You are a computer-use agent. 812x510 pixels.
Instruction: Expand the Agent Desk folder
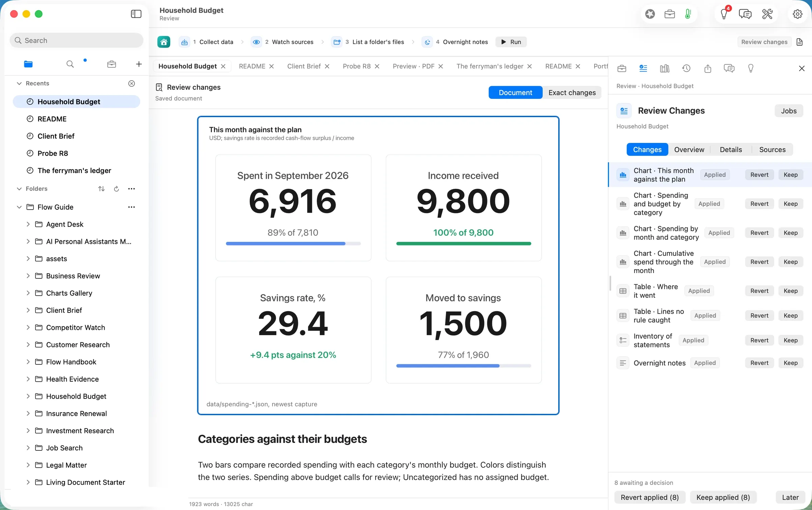coord(28,224)
